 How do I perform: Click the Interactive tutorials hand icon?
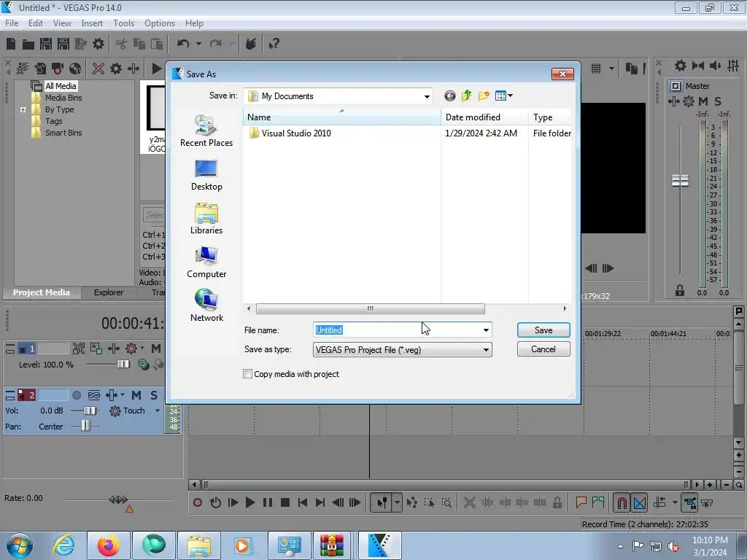point(251,44)
